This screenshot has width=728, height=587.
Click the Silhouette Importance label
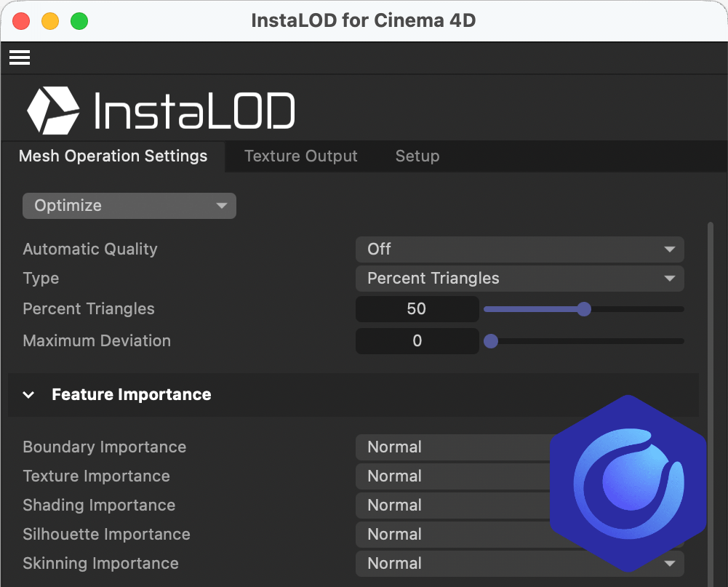tap(106, 535)
